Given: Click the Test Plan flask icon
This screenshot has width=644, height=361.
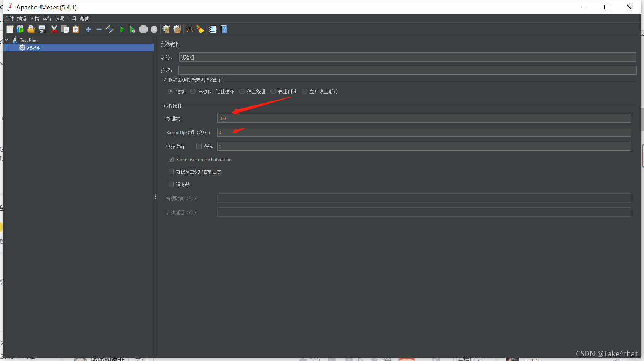Looking at the screenshot, I should (x=15, y=40).
